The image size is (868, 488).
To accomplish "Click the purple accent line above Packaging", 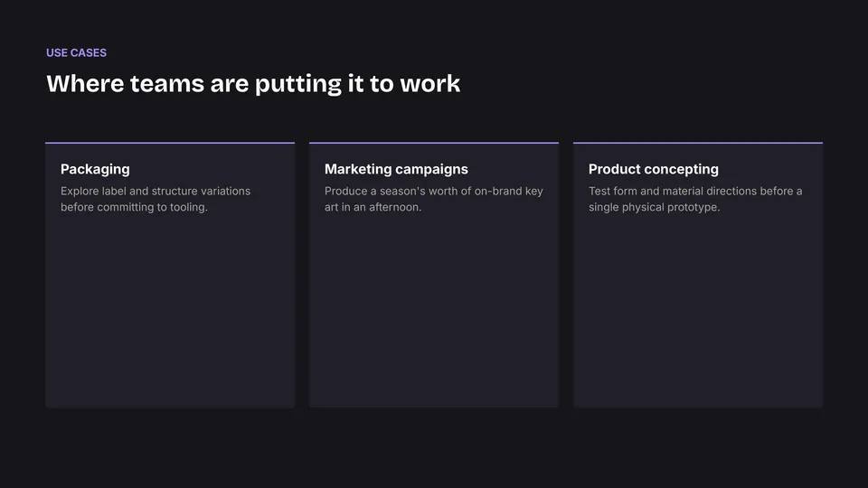I will [170, 143].
